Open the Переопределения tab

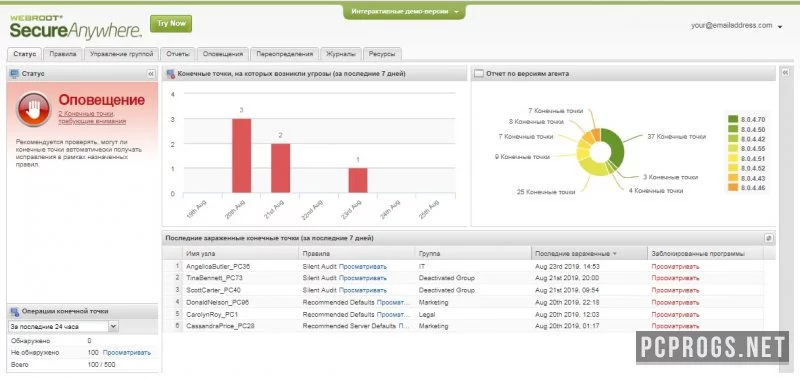coord(285,54)
